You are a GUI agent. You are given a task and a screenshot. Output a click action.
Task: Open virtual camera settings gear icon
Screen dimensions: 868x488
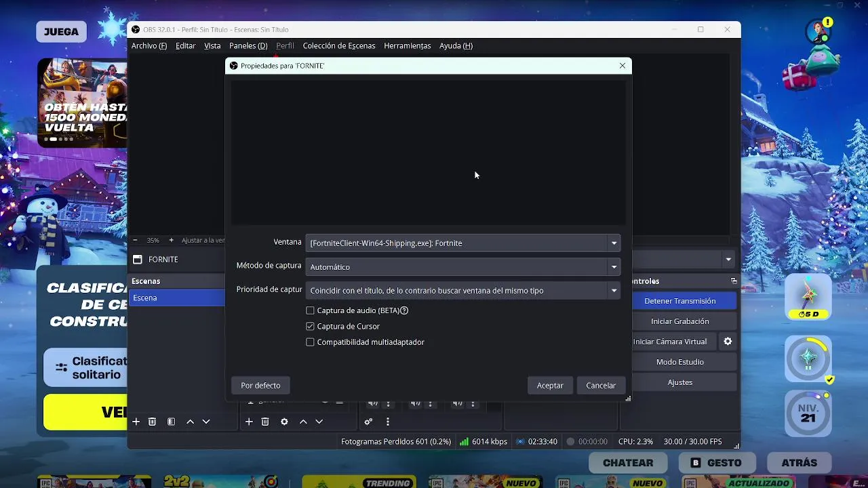click(728, 342)
